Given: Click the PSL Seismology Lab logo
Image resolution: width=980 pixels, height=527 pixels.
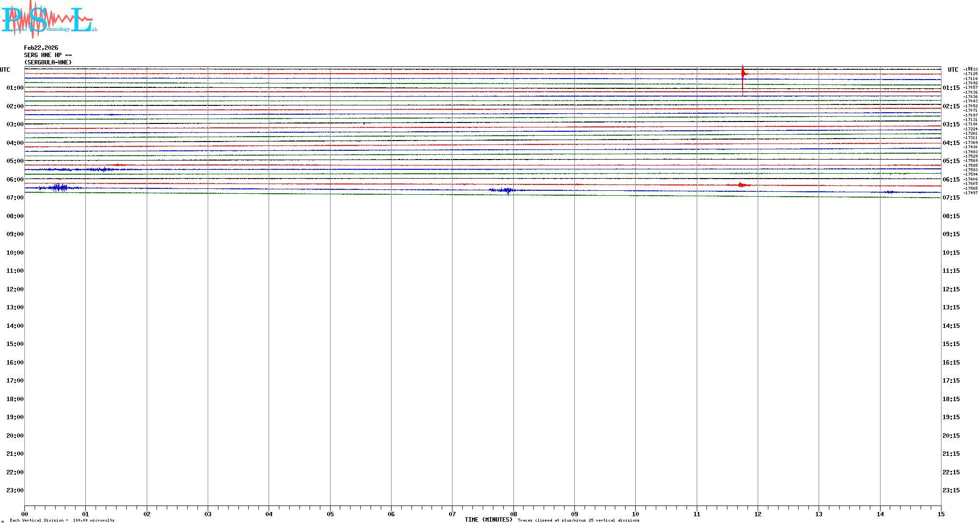Looking at the screenshot, I should tap(49, 20).
